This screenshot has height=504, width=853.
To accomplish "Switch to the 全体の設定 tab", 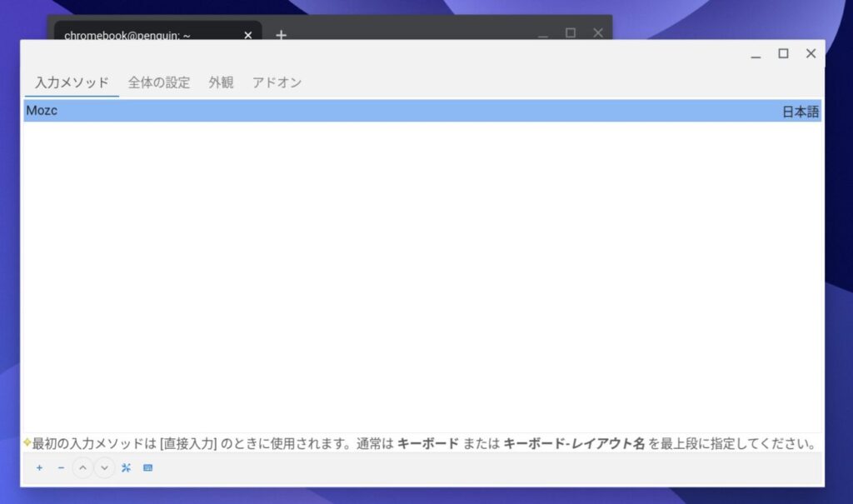I will (159, 82).
